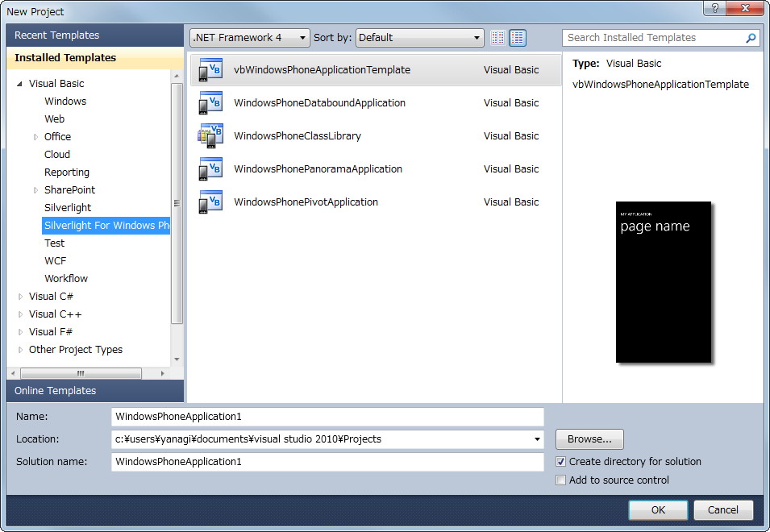
Task: Click the WindowsPhoneClassLibrary template icon
Action: [x=211, y=135]
